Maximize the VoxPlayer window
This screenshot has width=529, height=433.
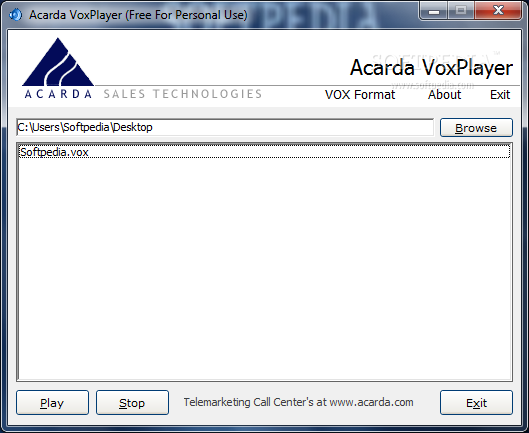click(461, 11)
